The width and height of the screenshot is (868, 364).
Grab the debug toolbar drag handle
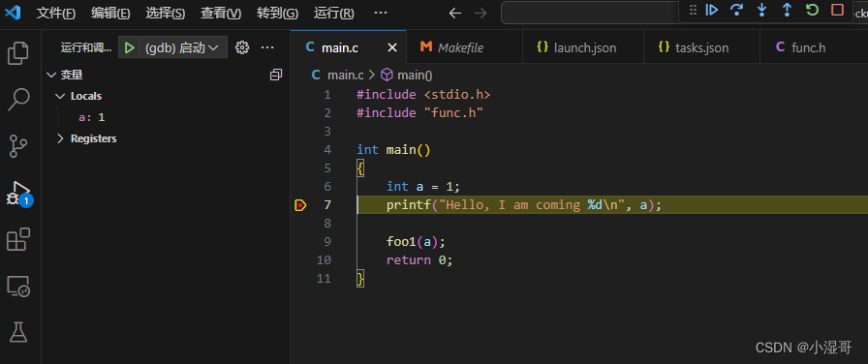[x=693, y=10]
